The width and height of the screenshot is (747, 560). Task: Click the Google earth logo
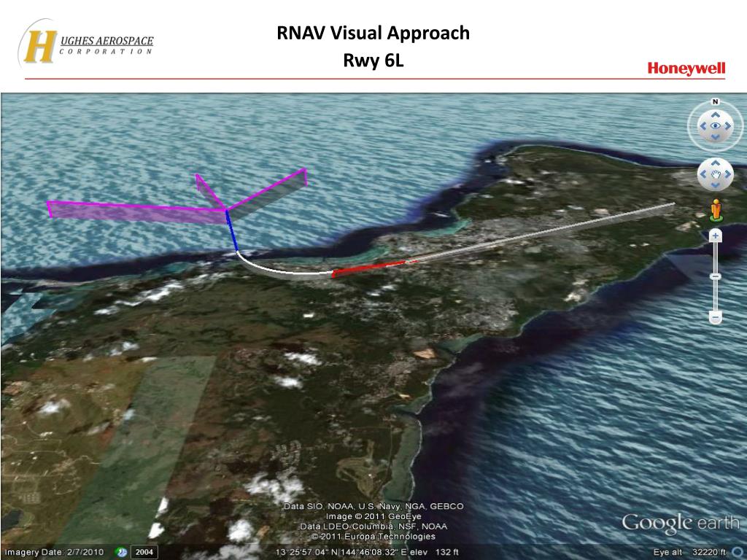680,524
